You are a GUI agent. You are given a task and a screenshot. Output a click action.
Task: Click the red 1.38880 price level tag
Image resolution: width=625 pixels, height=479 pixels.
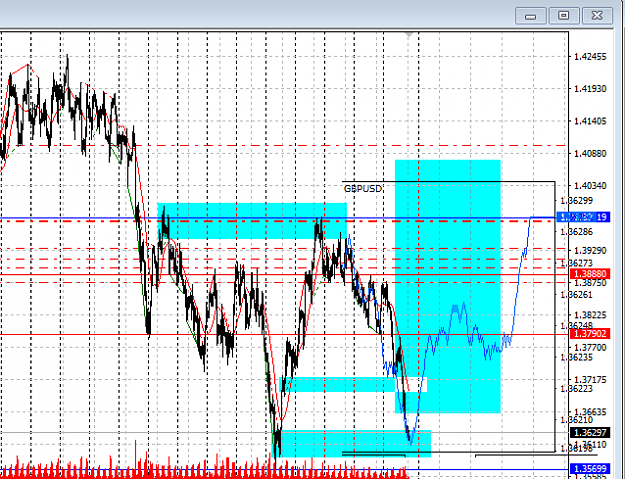[590, 274]
